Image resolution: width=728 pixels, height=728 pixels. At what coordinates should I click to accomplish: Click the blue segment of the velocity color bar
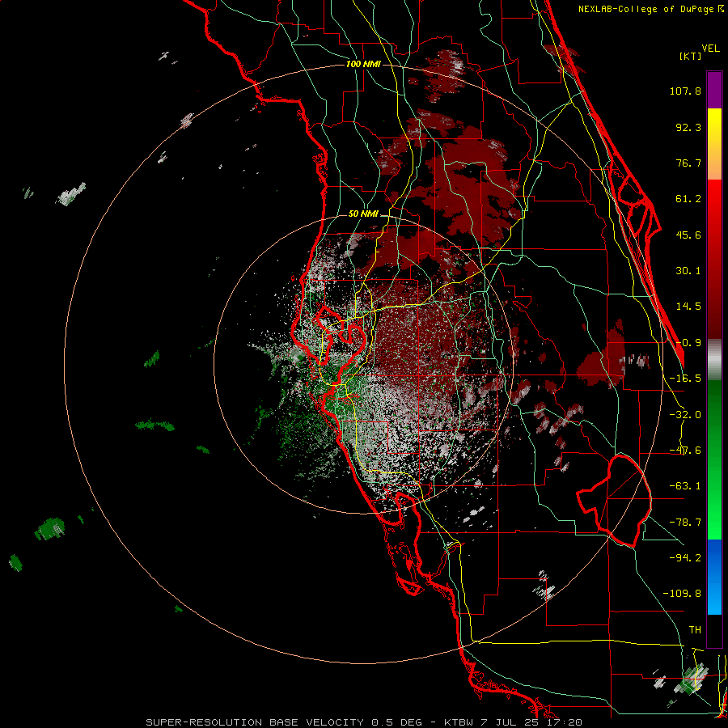coord(714,577)
